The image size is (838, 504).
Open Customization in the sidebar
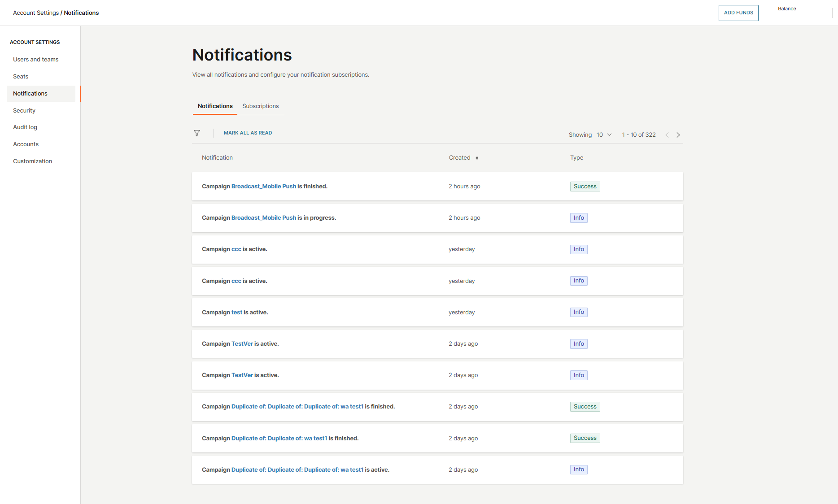point(32,161)
